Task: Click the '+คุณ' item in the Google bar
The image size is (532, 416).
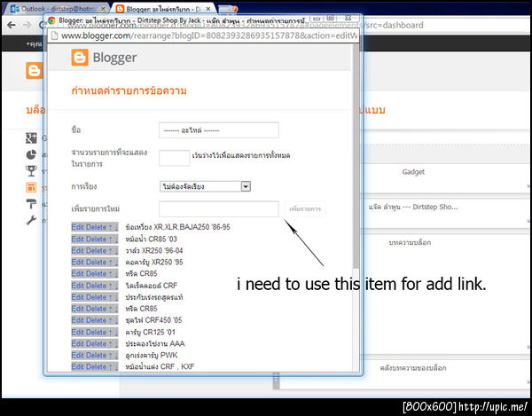Action: tap(35, 44)
